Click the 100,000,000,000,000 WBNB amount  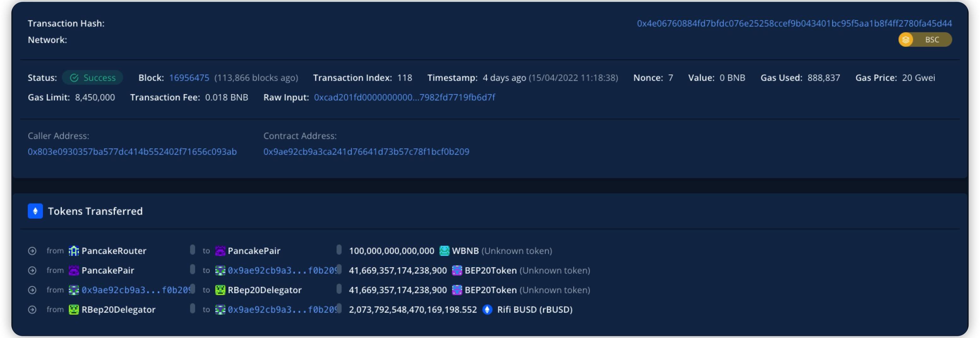click(x=391, y=251)
